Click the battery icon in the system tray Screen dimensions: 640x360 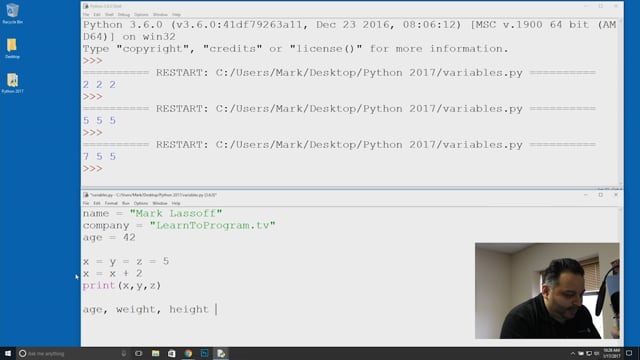(x=581, y=353)
